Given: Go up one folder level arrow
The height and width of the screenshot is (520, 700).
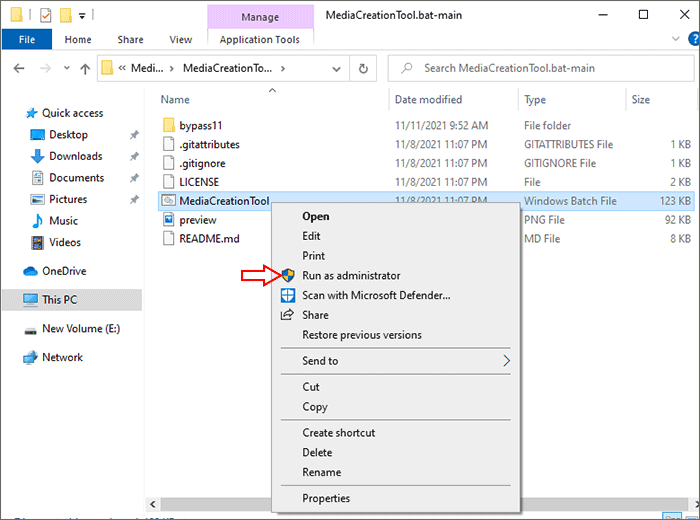Looking at the screenshot, I should 85,68.
